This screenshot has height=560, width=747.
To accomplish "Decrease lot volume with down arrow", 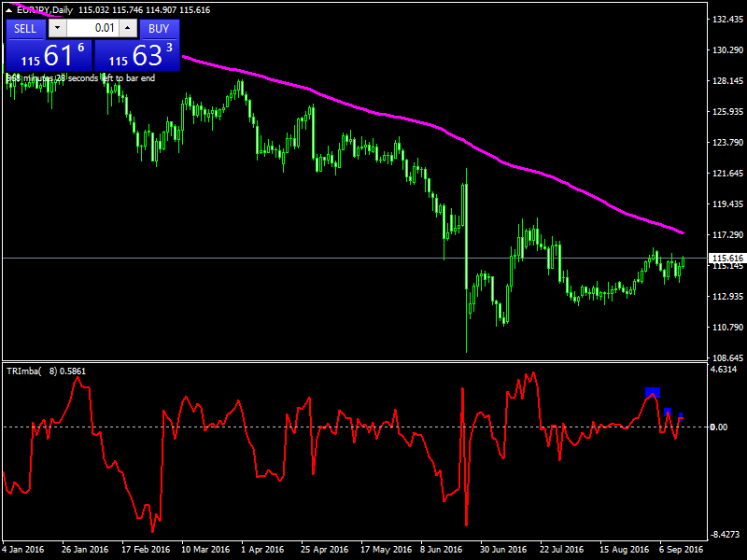I will coord(57,28).
